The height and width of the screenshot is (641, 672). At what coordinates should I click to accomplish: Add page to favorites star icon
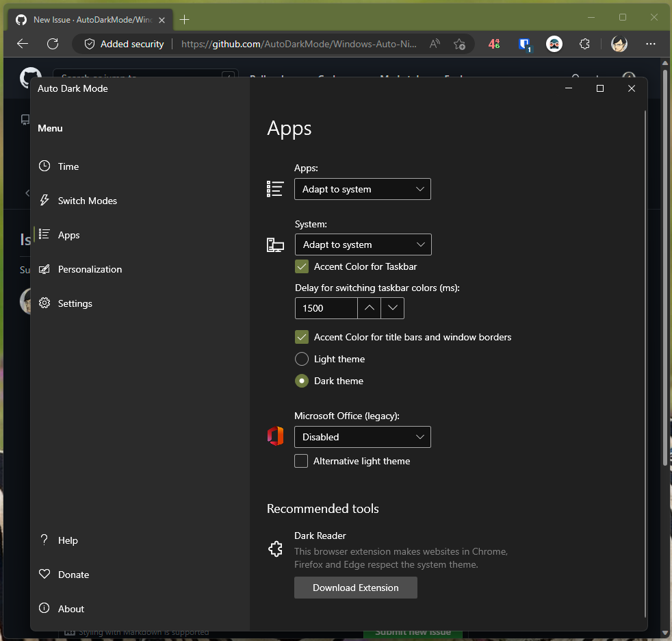[459, 44]
